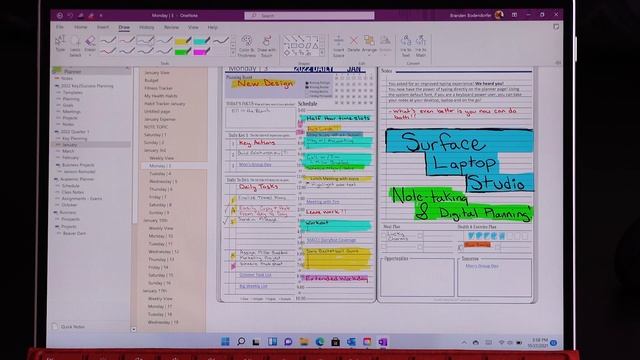This screenshot has width=640, height=360.
Task: Toggle Draw with Touch
Action: coord(267,46)
